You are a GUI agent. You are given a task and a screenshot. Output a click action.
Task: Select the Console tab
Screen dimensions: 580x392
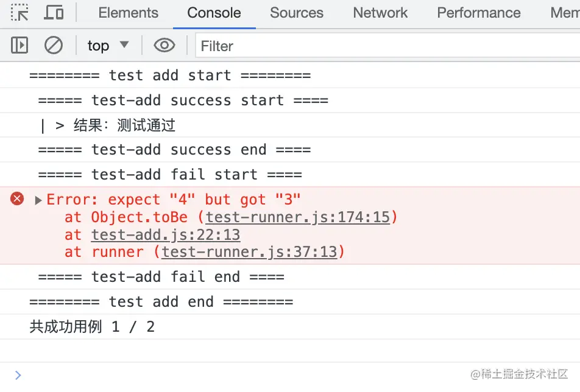point(214,13)
